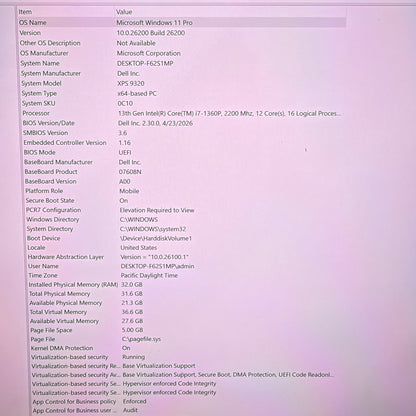416x416 pixels.
Task: Select the Kernel DMA Protection row label
Action: [x=62, y=348]
